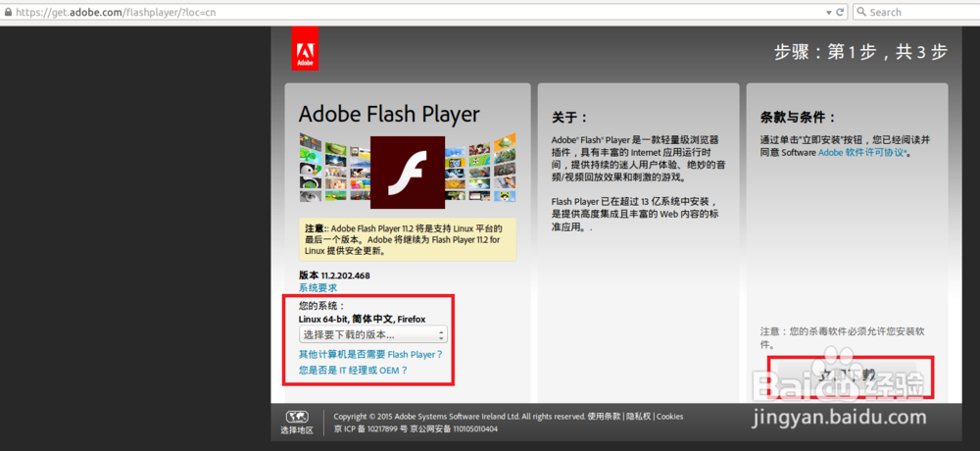Click the 您的系统 label
This screenshot has height=451, width=980.
(321, 306)
